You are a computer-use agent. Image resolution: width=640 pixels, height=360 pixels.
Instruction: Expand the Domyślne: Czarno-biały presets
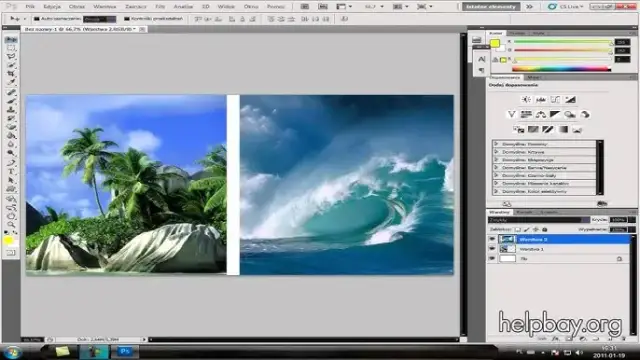point(496,175)
